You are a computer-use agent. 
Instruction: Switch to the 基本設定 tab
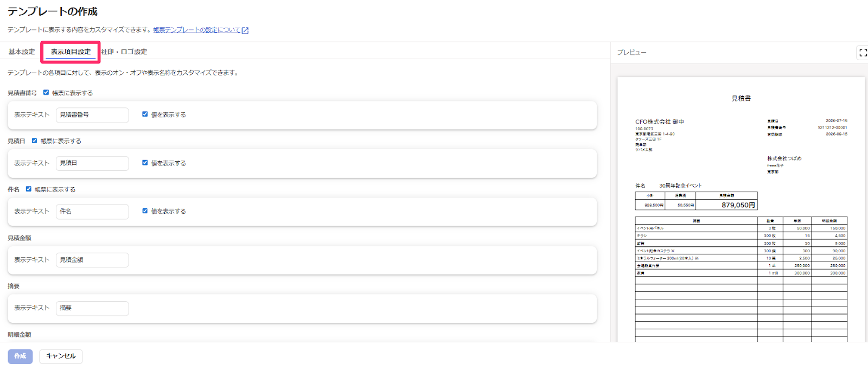22,52
